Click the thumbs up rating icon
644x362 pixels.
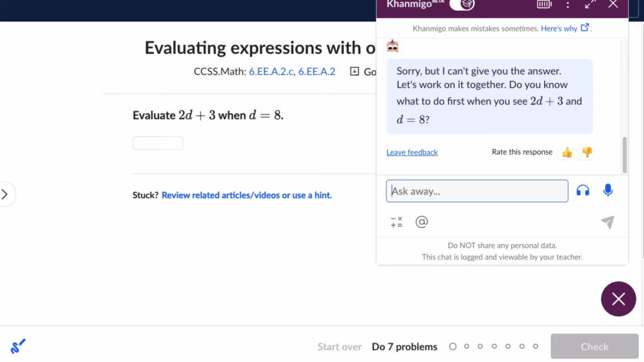[567, 152]
